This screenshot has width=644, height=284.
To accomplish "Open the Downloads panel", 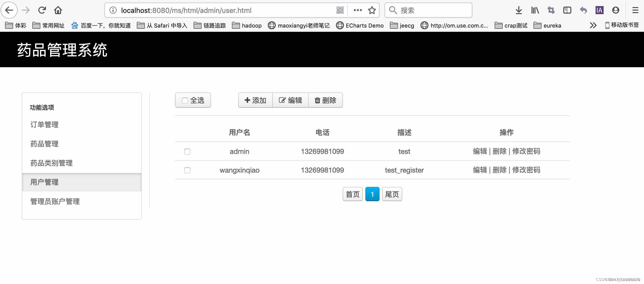I will coord(519,10).
